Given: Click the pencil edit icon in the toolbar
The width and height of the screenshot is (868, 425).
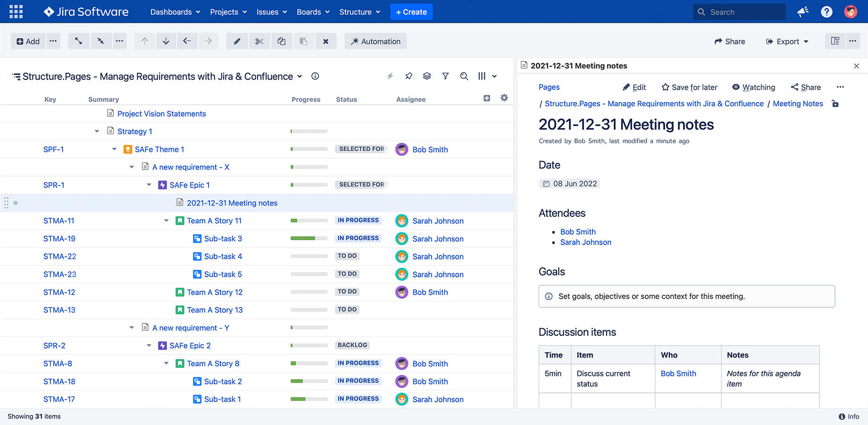Looking at the screenshot, I should [x=237, y=41].
